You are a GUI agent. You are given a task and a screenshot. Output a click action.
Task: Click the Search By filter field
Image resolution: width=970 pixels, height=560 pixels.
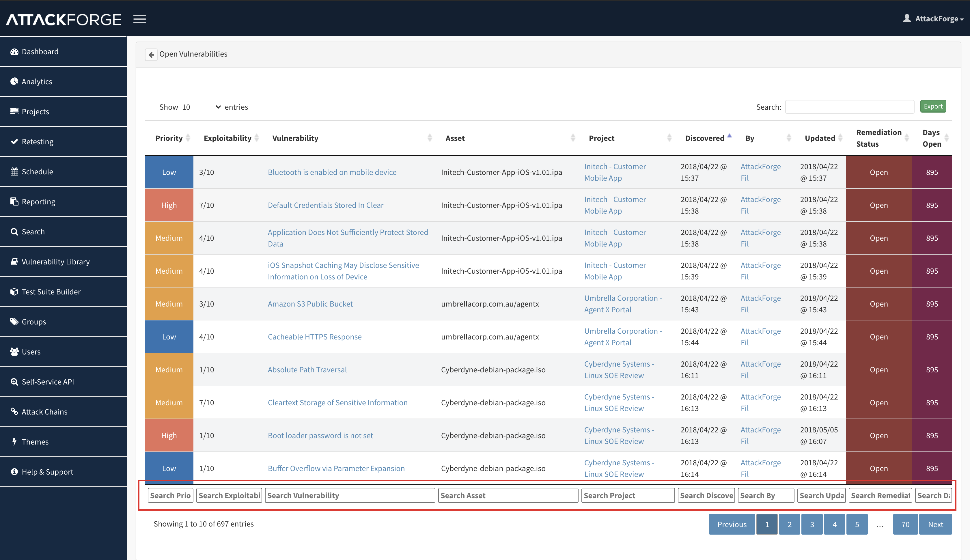(766, 495)
